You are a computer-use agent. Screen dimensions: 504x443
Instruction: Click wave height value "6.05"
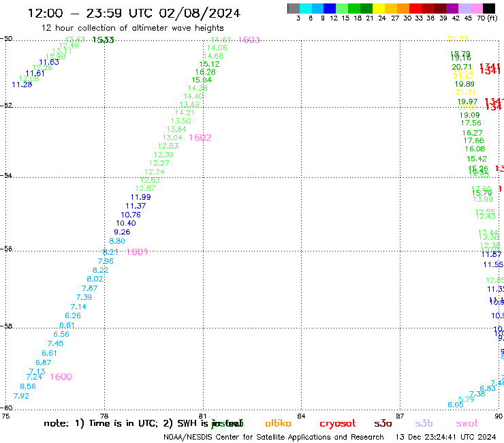pyautogui.click(x=456, y=405)
